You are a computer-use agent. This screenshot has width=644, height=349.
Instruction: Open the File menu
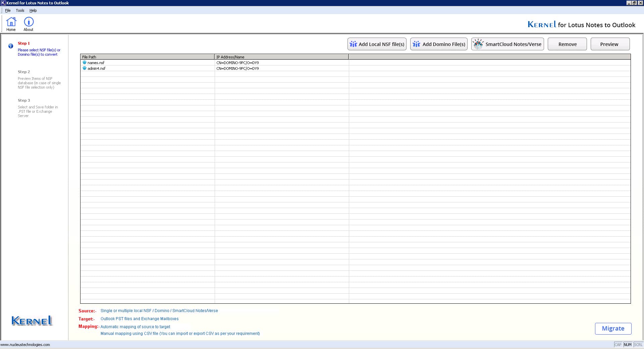tap(8, 10)
